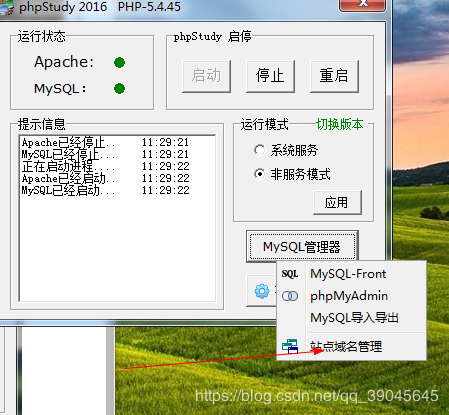Open the MySQL管理器 button
Screen dimensions: 449x415
click(x=302, y=247)
